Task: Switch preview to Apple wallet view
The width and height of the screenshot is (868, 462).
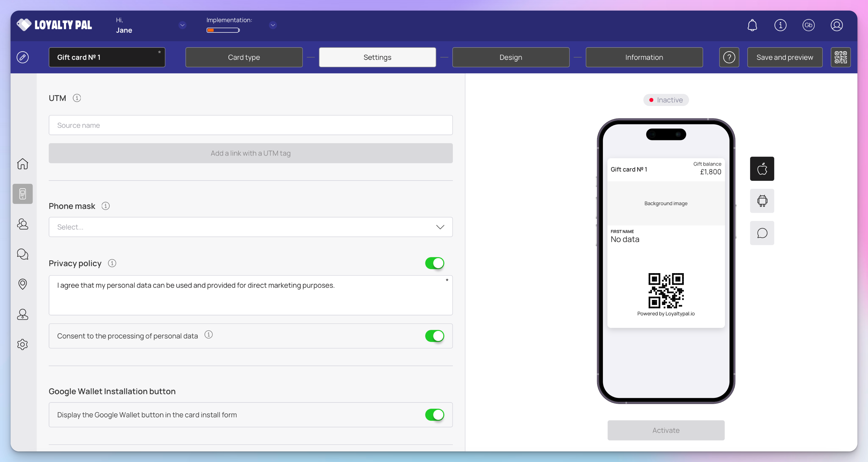Action: [x=762, y=169]
